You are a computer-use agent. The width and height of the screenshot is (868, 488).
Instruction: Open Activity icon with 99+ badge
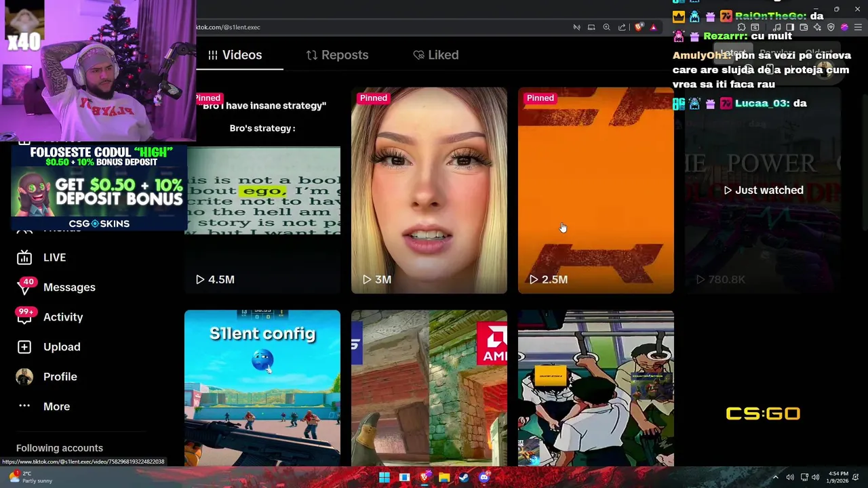(24, 317)
